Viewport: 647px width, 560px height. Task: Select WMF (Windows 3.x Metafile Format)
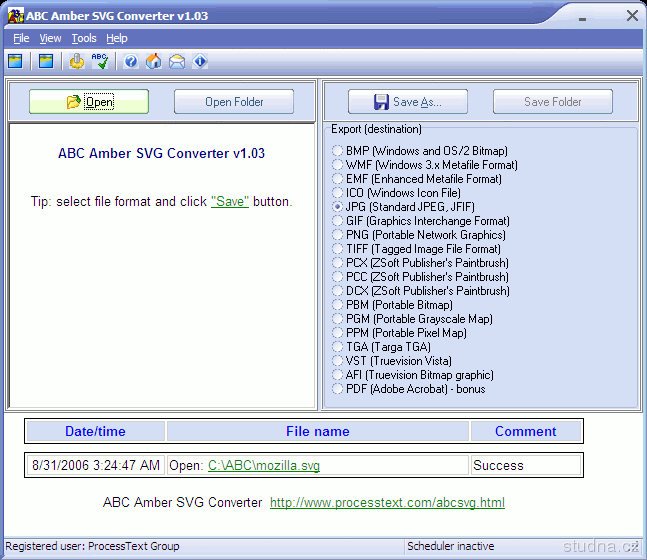[425, 165]
